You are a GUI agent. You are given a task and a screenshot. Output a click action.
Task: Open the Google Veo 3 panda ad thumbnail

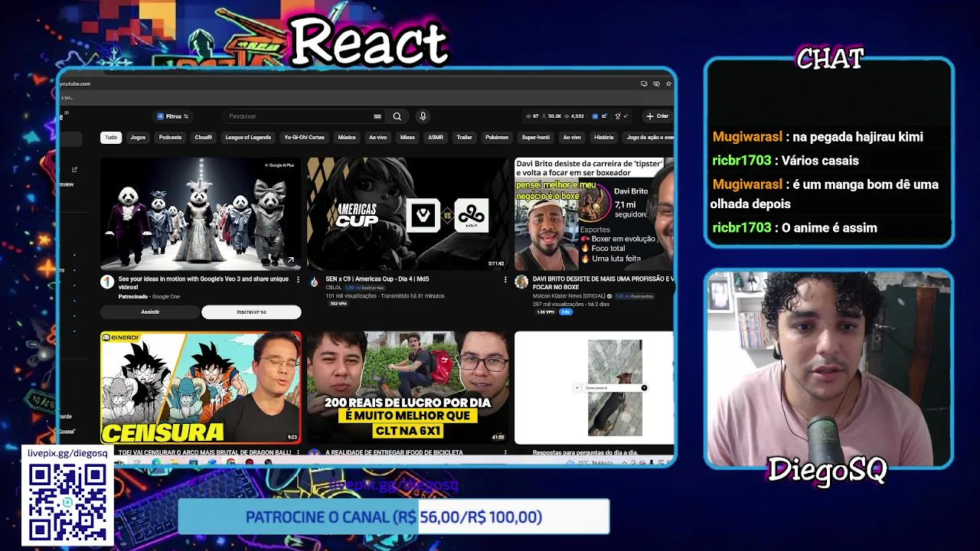tap(201, 214)
